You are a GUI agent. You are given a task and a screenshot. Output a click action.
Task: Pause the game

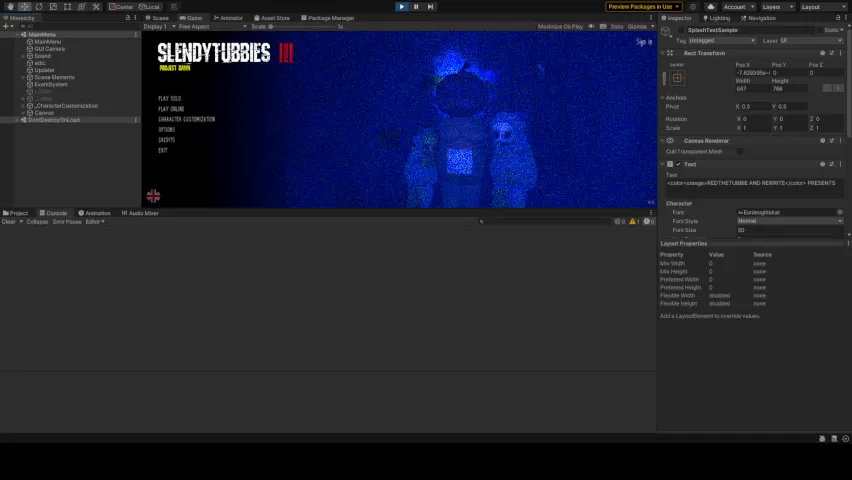coord(416,7)
